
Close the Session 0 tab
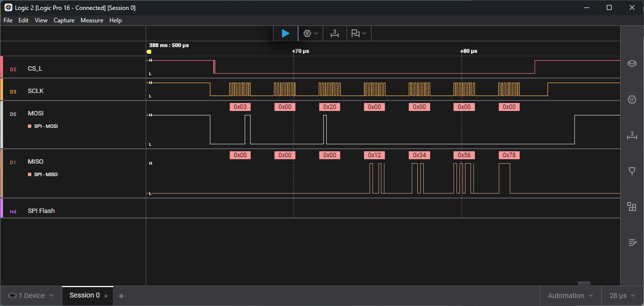pos(106,296)
